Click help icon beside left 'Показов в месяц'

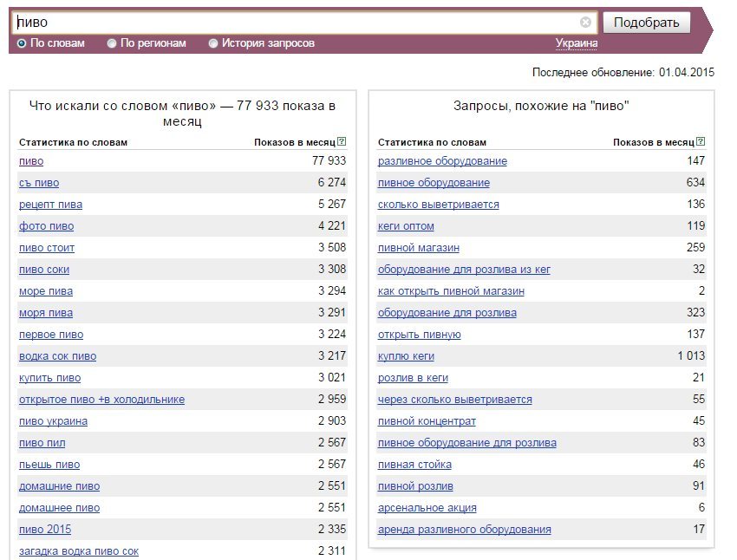(342, 142)
